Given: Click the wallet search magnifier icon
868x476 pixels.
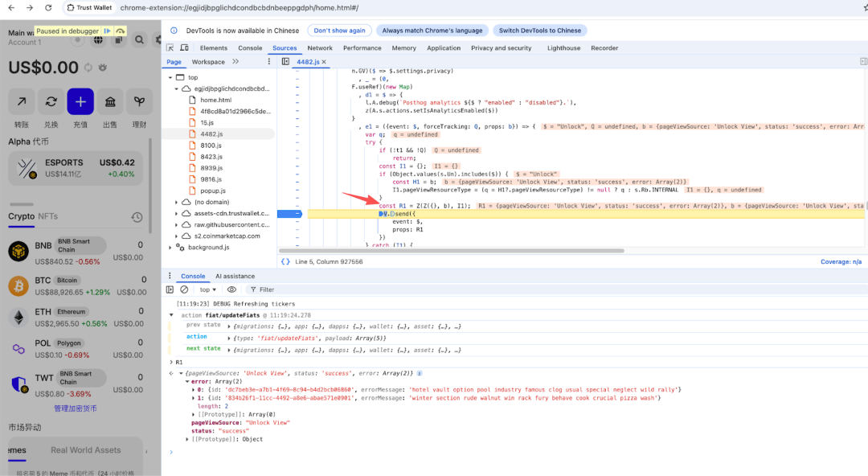Looking at the screenshot, I should pos(139,39).
